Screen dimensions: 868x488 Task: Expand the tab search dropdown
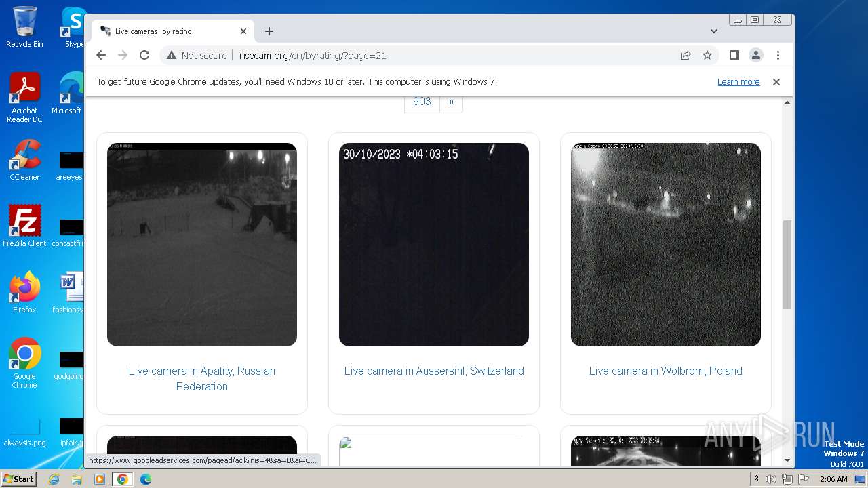[714, 31]
